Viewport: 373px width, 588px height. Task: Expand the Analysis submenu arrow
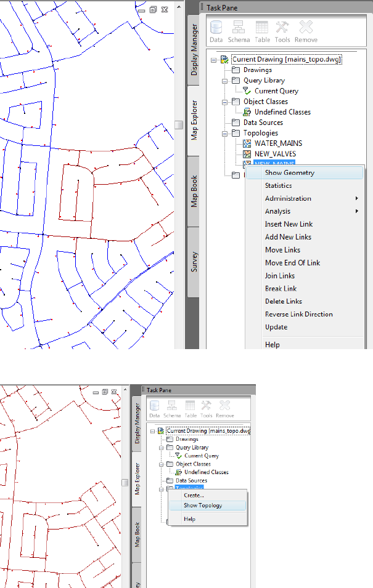point(357,211)
